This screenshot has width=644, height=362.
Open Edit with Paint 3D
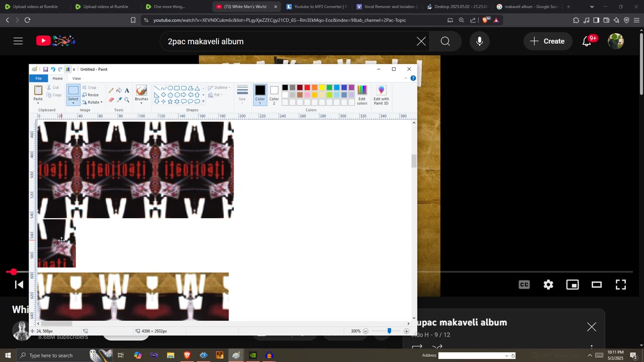(381, 95)
